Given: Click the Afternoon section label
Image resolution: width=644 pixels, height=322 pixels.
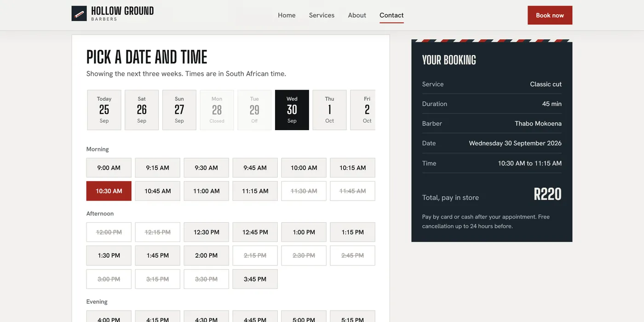Looking at the screenshot, I should [100, 213].
